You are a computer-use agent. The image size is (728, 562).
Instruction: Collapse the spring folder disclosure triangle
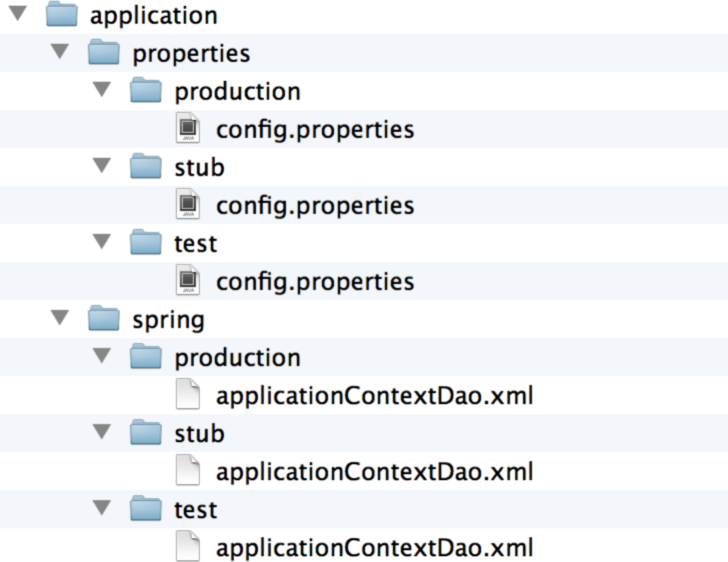60,317
